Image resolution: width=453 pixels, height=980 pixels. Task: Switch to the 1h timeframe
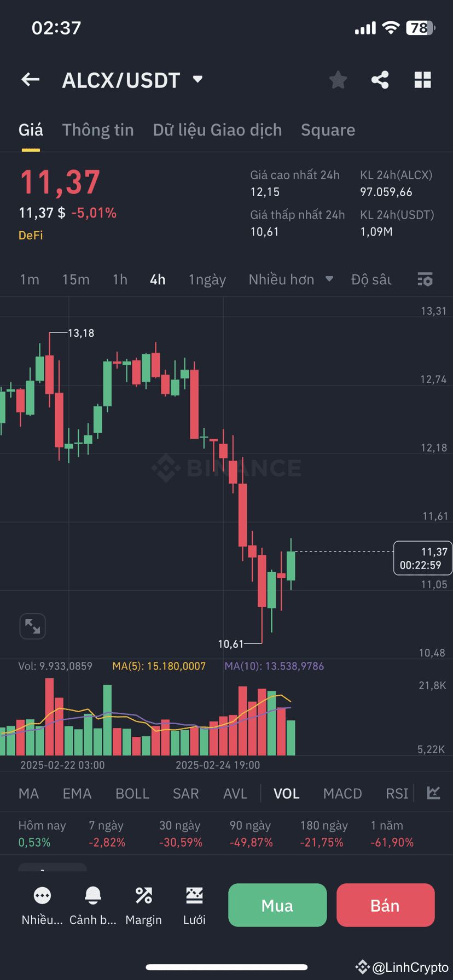(x=120, y=279)
